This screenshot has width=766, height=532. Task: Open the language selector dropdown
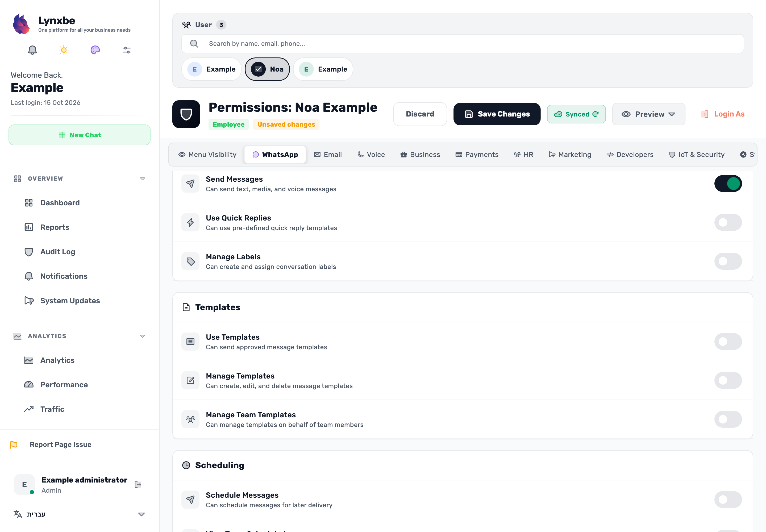point(79,514)
